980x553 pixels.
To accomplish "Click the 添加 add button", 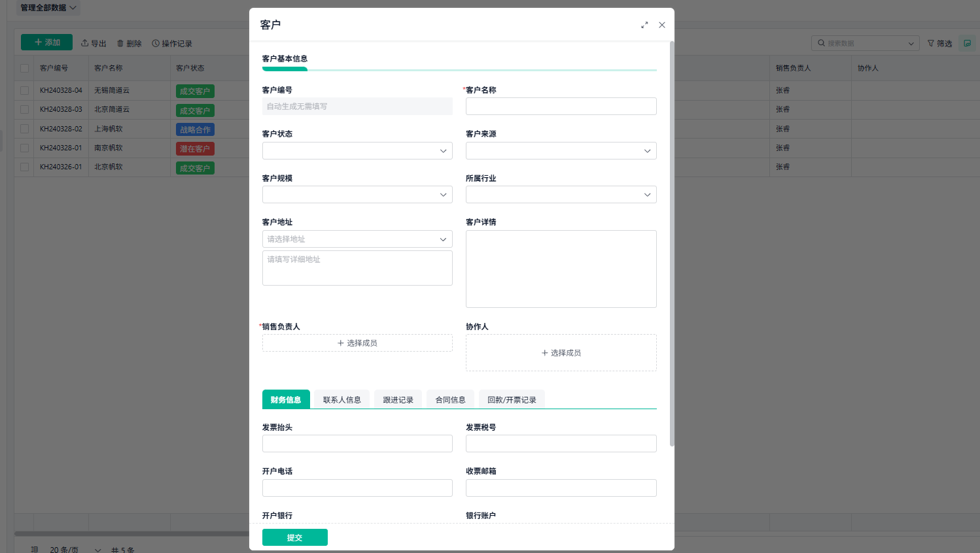I will click(x=46, y=42).
